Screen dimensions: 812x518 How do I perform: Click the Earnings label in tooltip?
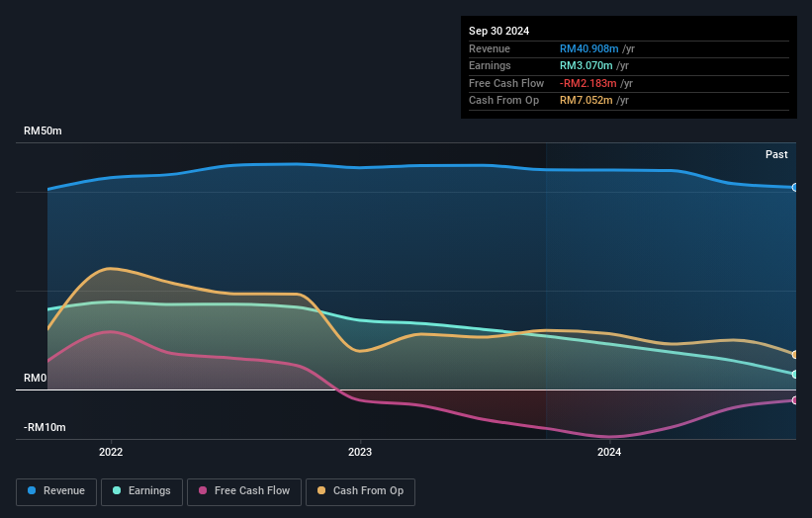tap(490, 65)
